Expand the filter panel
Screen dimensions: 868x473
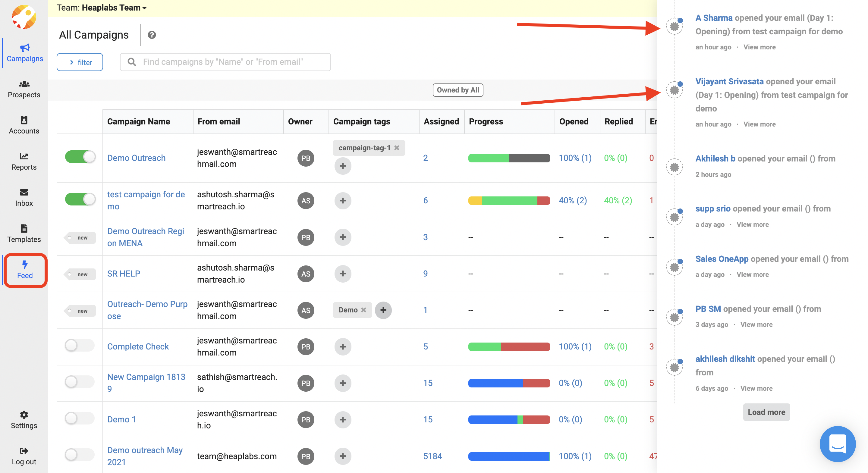(80, 62)
